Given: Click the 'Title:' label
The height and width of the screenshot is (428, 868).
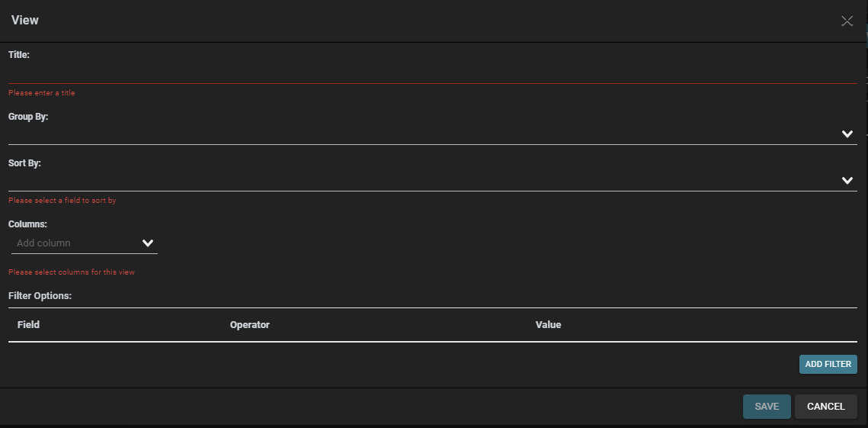Looking at the screenshot, I should tap(19, 54).
